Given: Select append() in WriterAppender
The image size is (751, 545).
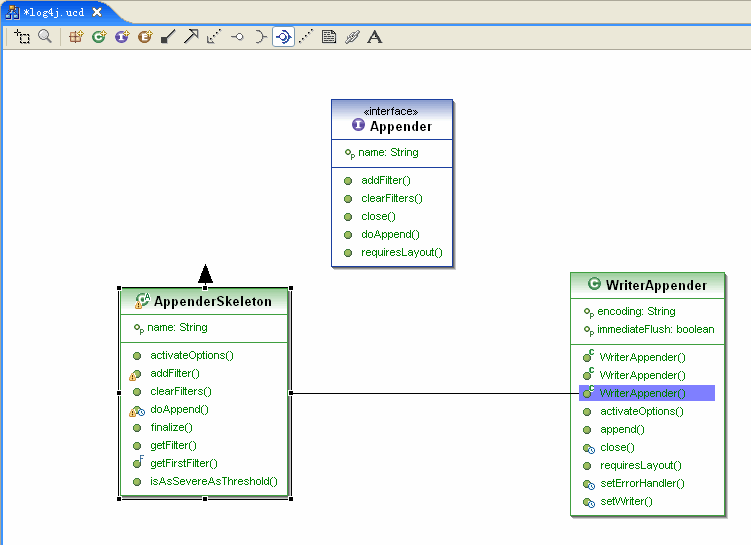Looking at the screenshot, I should (x=622, y=430).
